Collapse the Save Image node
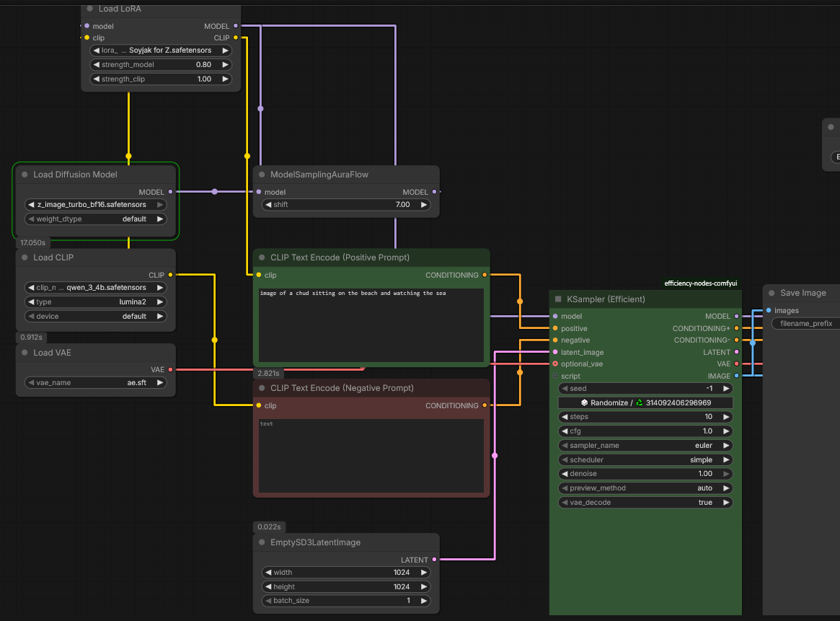Screen dimensions: 840x621 pyautogui.click(x=772, y=293)
